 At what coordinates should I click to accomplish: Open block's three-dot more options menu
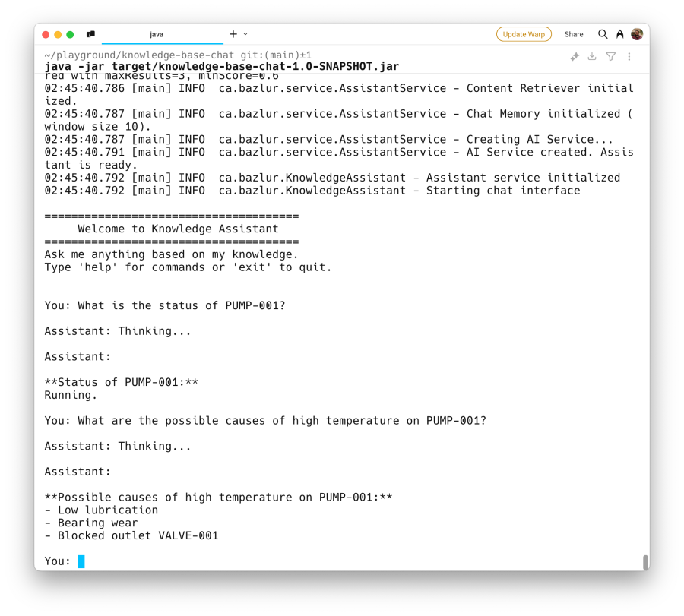(x=629, y=57)
